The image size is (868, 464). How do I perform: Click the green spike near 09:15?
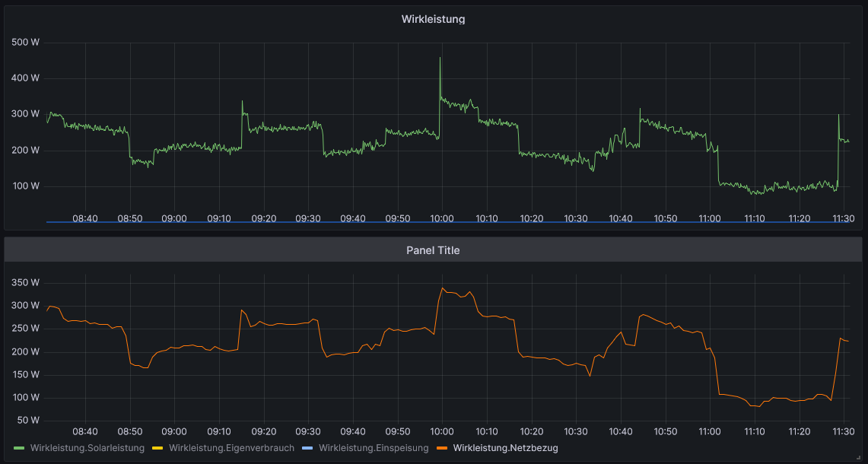coord(243,102)
